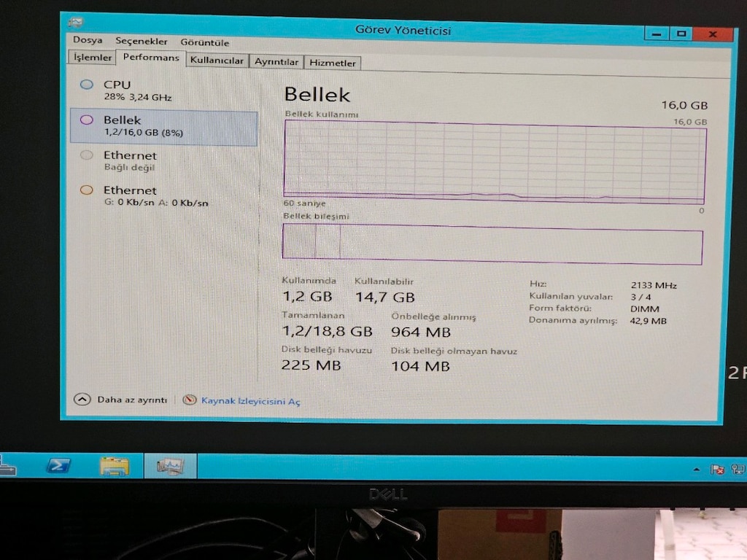
Task: Click the Daha az ayrıntı chevron icon
Action: click(x=82, y=399)
